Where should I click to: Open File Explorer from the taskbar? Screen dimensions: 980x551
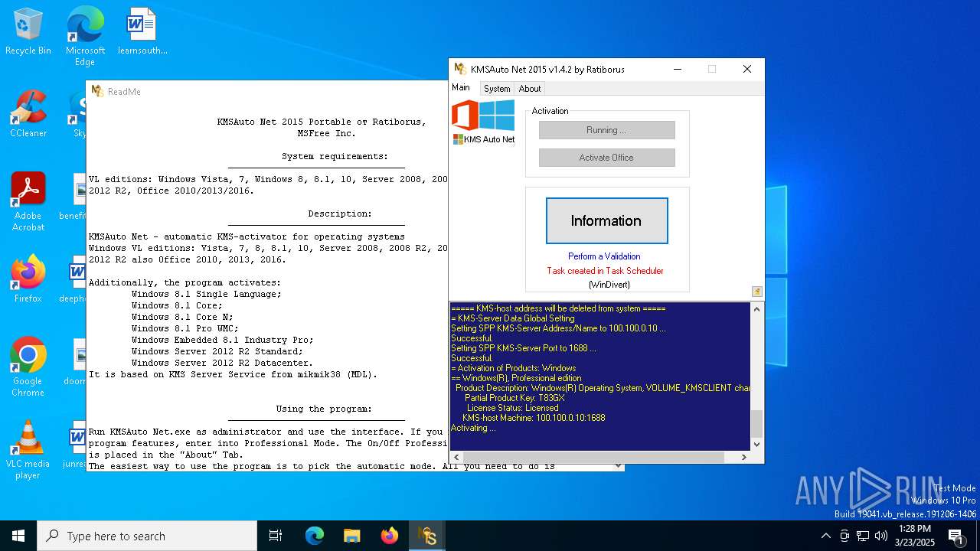[351, 536]
